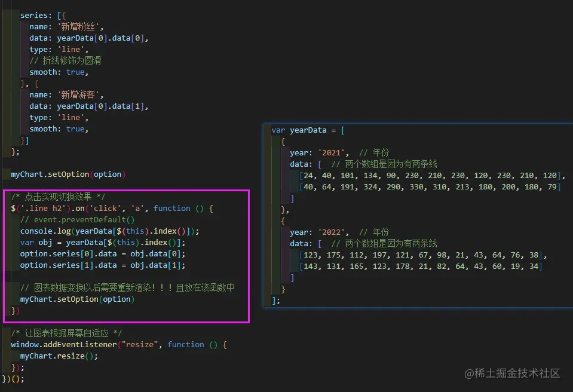The width and height of the screenshot is (573, 392).
Task: Click the number 143 in 2022 data
Action: tap(310, 267)
